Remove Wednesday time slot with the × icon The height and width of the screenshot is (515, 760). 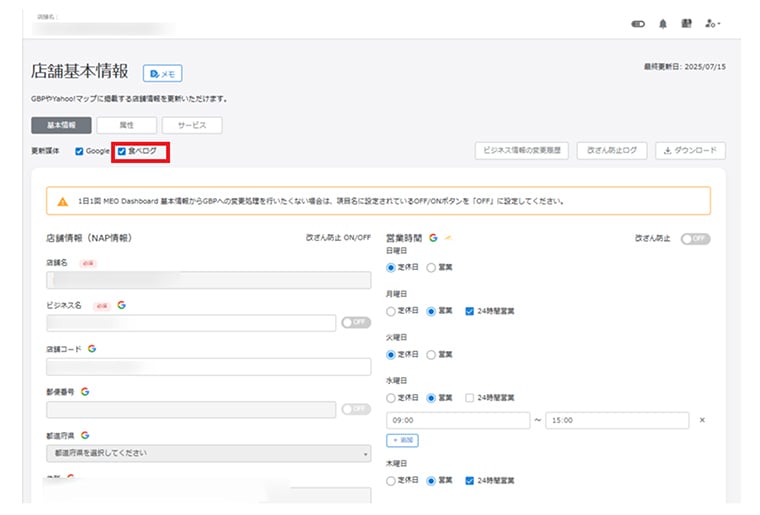pyautogui.click(x=702, y=420)
